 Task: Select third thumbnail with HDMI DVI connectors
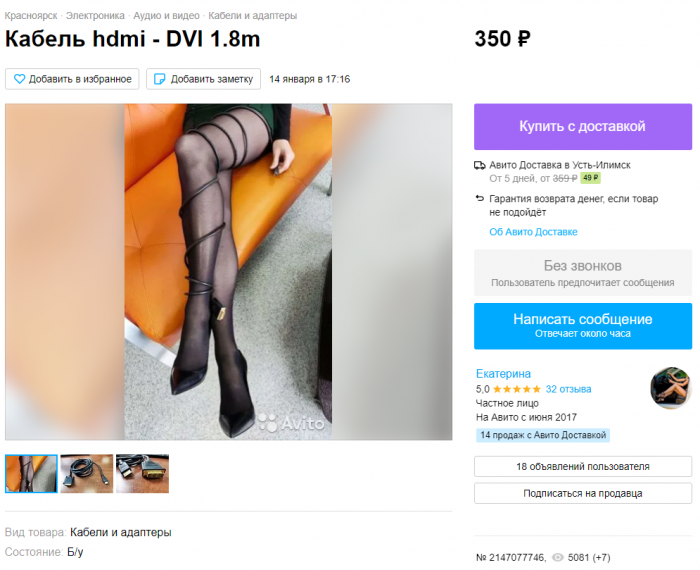(142, 474)
